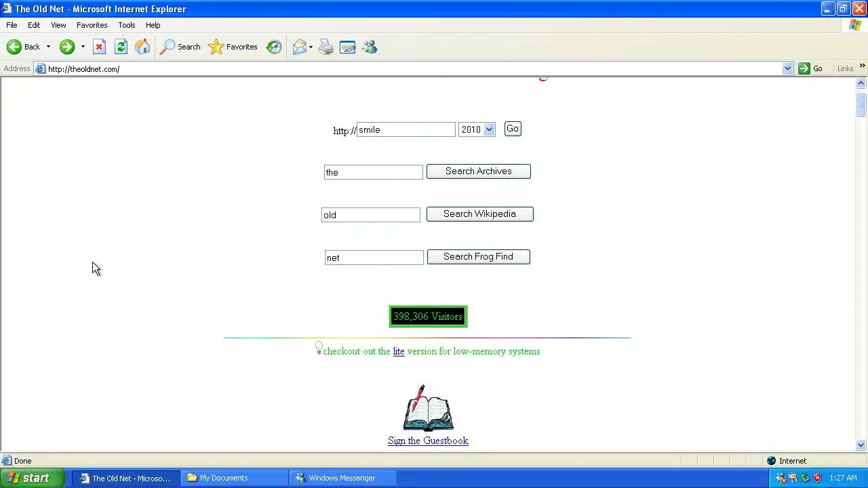Viewport: 868px width, 488px height.
Task: Click the scrollbar up arrow
Action: pos(861,83)
